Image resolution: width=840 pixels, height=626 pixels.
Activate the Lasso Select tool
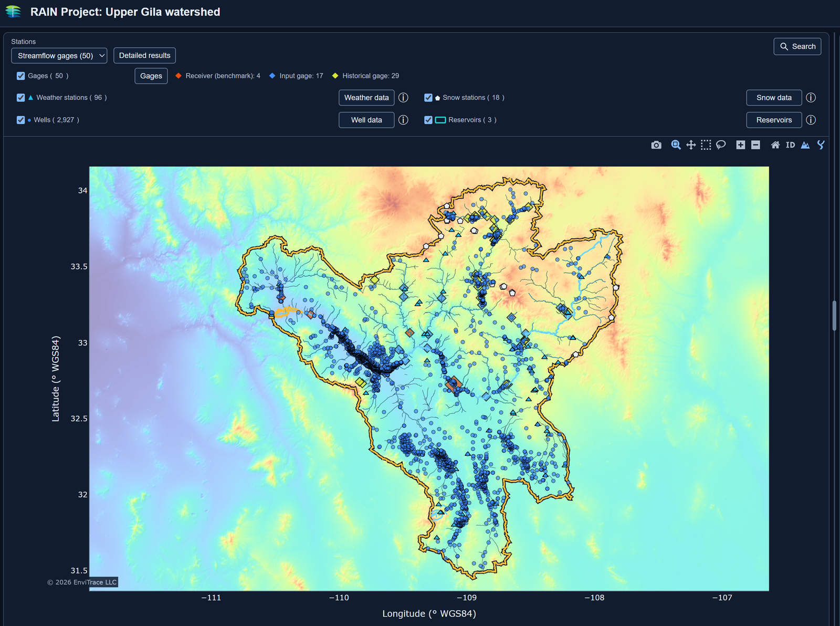pyautogui.click(x=721, y=145)
